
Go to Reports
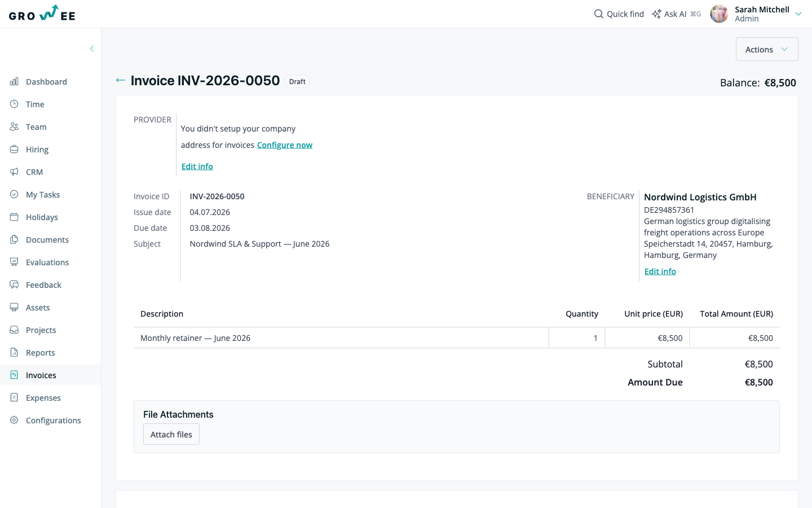pyautogui.click(x=51, y=353)
